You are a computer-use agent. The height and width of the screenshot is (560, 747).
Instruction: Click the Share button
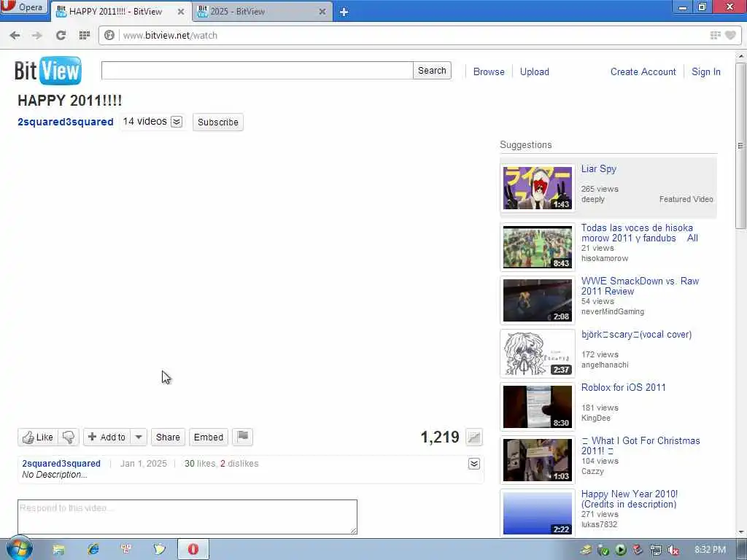click(x=168, y=437)
